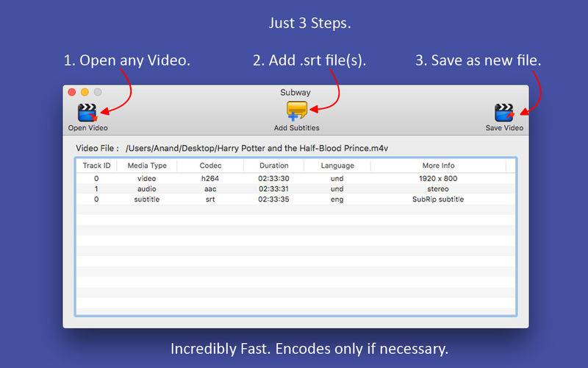Minimize Subway window with yellow button
This screenshot has width=588, height=368.
click(85, 93)
